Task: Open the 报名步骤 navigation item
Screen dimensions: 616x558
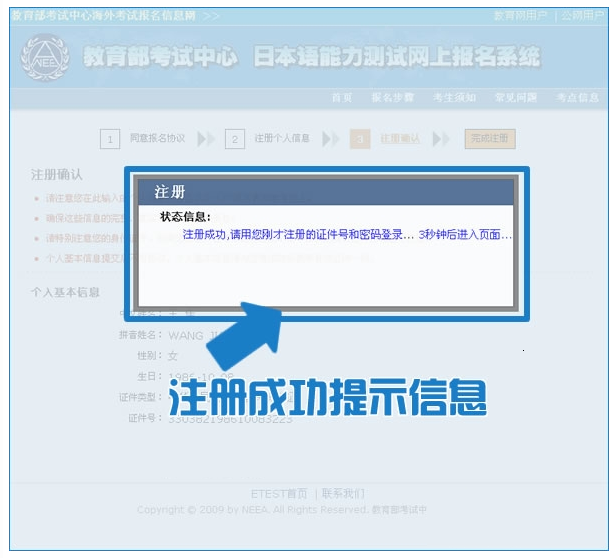Action: [393, 97]
